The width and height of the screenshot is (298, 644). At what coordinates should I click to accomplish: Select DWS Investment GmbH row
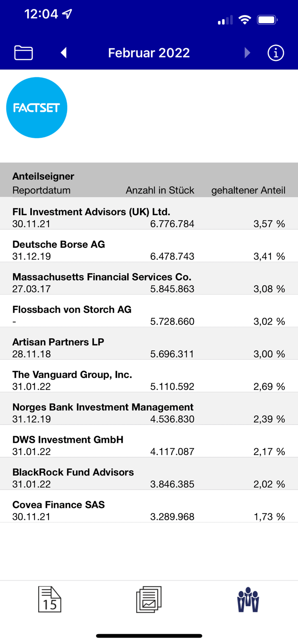click(x=149, y=446)
